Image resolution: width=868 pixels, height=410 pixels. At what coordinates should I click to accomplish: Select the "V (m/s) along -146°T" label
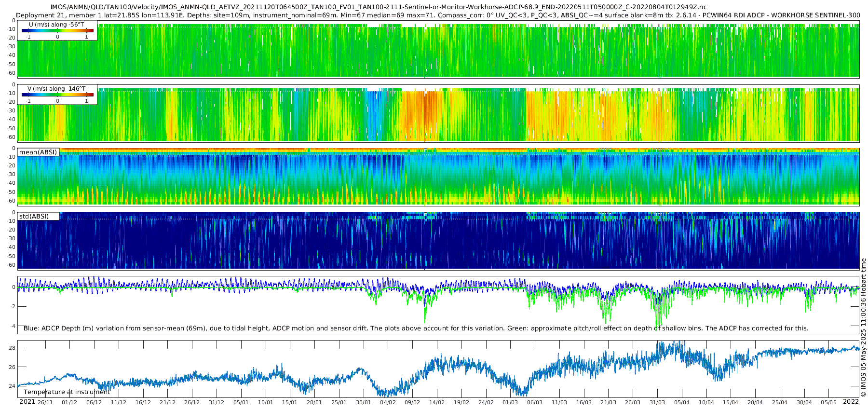pyautogui.click(x=56, y=89)
